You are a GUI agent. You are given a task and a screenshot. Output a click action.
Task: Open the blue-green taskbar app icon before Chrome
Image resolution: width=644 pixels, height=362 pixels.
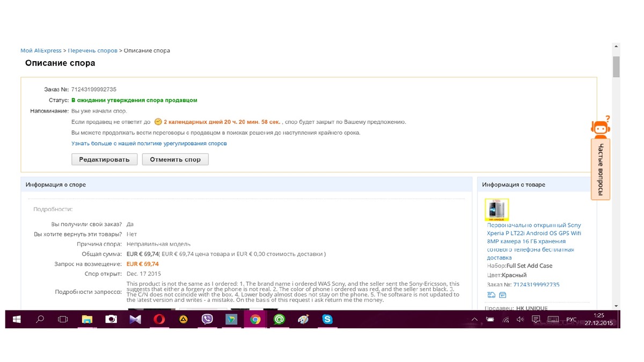point(231,319)
